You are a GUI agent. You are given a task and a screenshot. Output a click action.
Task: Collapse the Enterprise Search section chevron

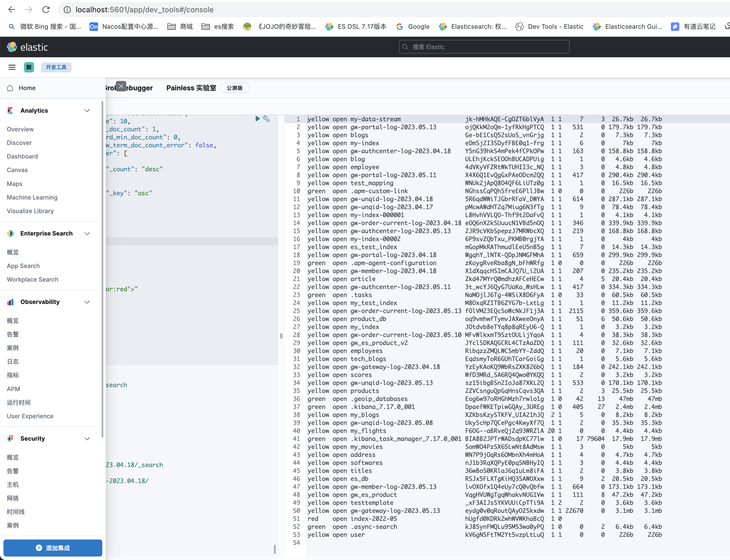click(x=87, y=234)
